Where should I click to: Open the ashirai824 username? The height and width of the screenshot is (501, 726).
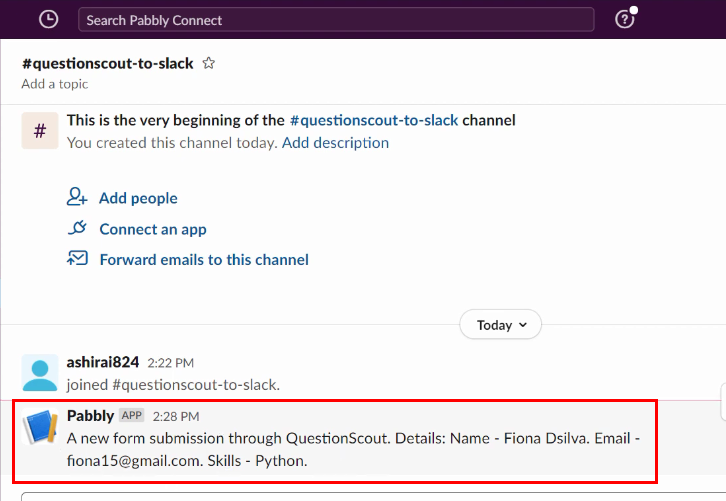103,362
